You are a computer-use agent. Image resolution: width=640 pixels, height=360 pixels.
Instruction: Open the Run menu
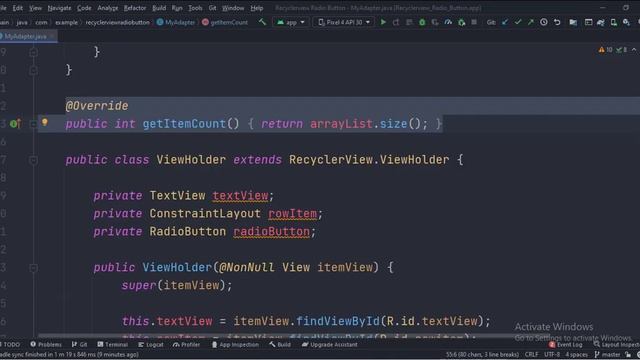pyautogui.click(x=177, y=8)
